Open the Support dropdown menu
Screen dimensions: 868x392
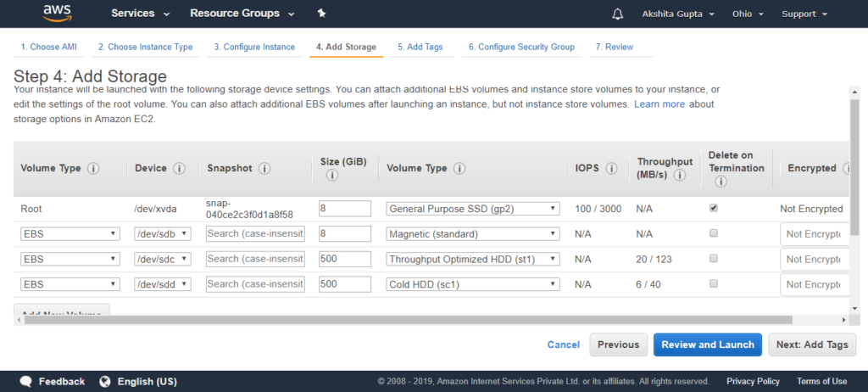(804, 14)
